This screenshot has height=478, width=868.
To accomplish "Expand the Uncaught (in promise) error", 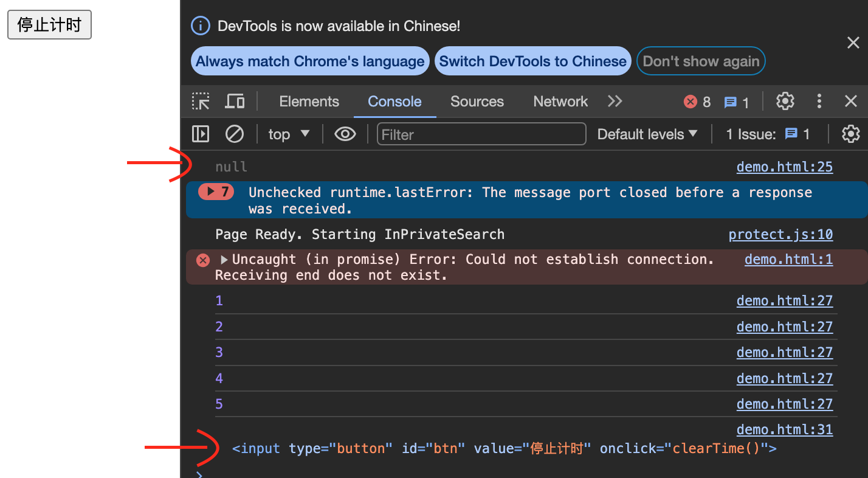I will (x=224, y=260).
